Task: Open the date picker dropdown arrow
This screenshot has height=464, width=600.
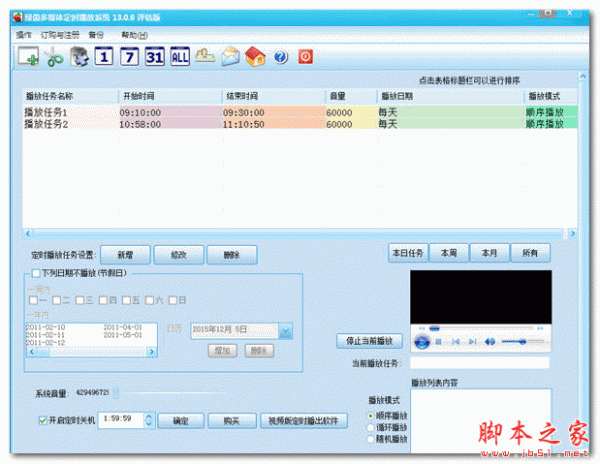Action: tap(286, 331)
